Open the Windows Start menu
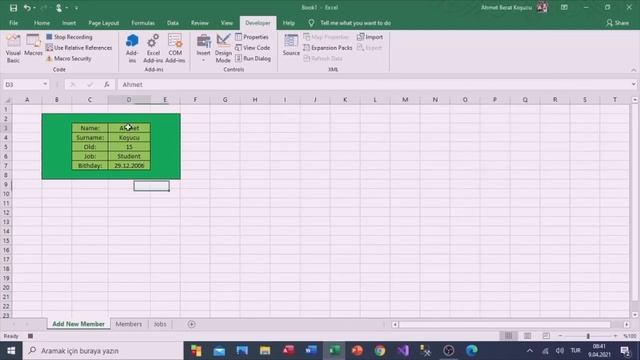The height and width of the screenshot is (360, 640). (x=11, y=351)
